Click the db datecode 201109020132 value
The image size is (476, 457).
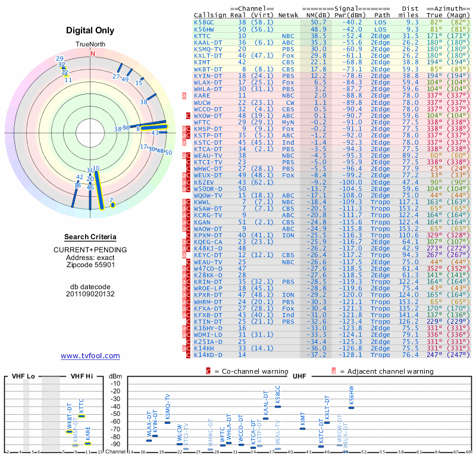90,294
